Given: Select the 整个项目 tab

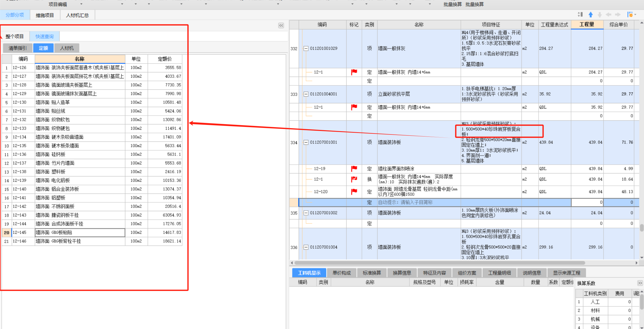Looking at the screenshot, I should coord(15,36).
